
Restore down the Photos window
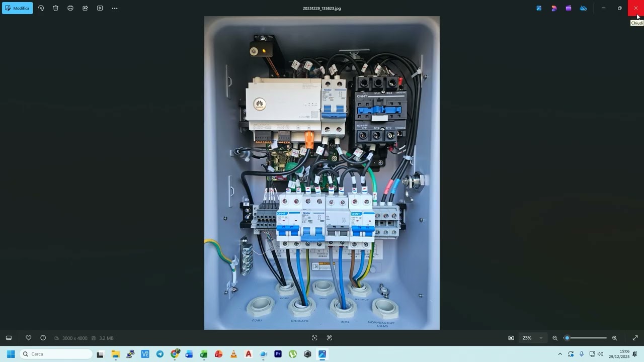(x=619, y=8)
